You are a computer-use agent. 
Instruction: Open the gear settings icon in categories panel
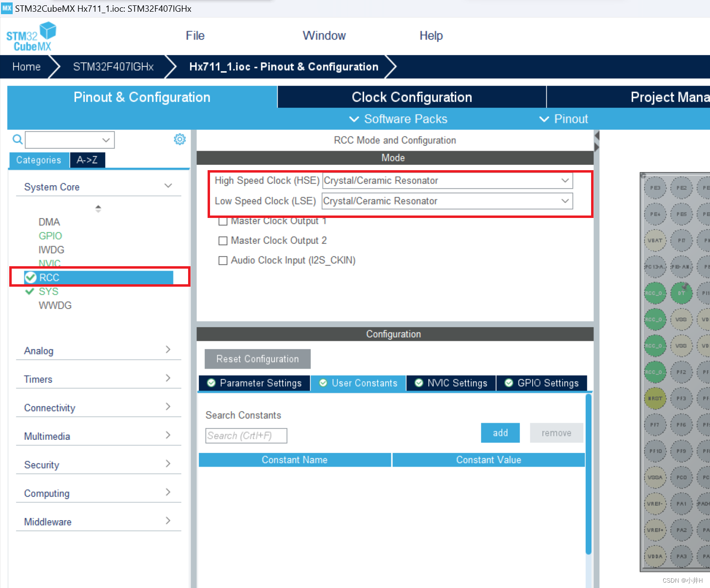(x=180, y=139)
